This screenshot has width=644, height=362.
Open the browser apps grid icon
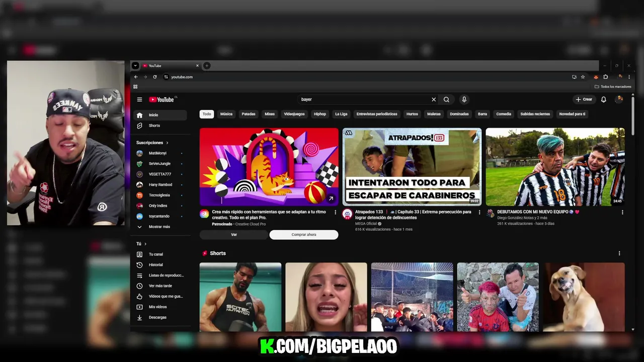coord(135,86)
